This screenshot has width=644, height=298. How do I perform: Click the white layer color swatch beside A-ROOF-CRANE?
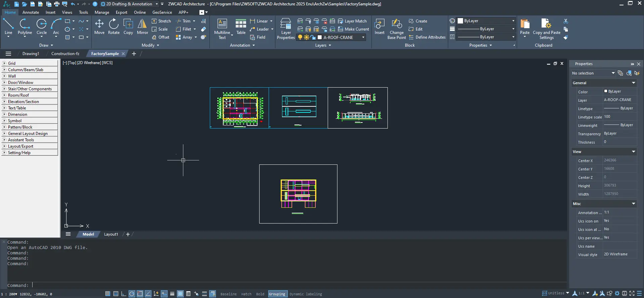(x=320, y=37)
